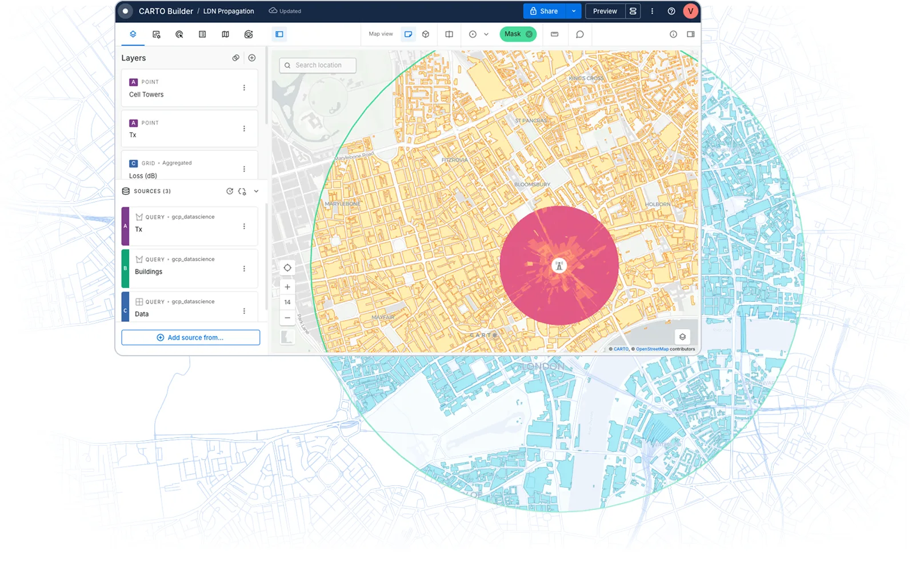Open the Layers tab icon

(133, 34)
